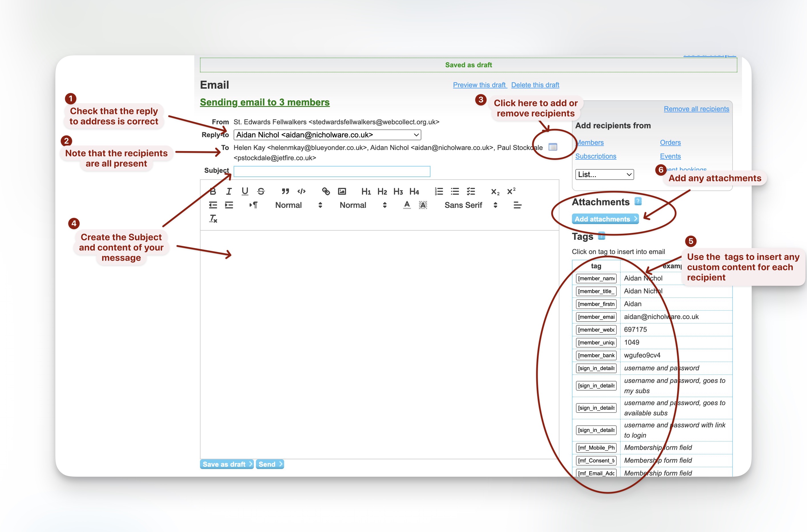Apply numbered list formatting
The width and height of the screenshot is (807, 532).
439,191
